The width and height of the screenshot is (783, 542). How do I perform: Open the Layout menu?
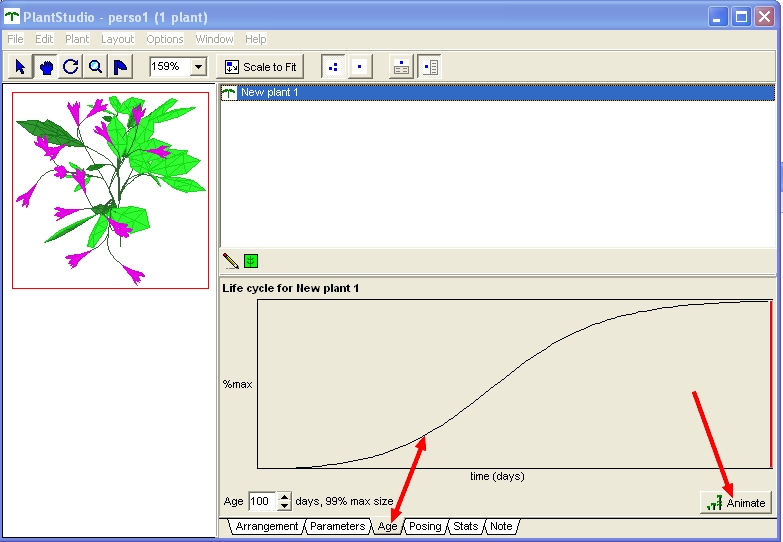click(x=117, y=39)
